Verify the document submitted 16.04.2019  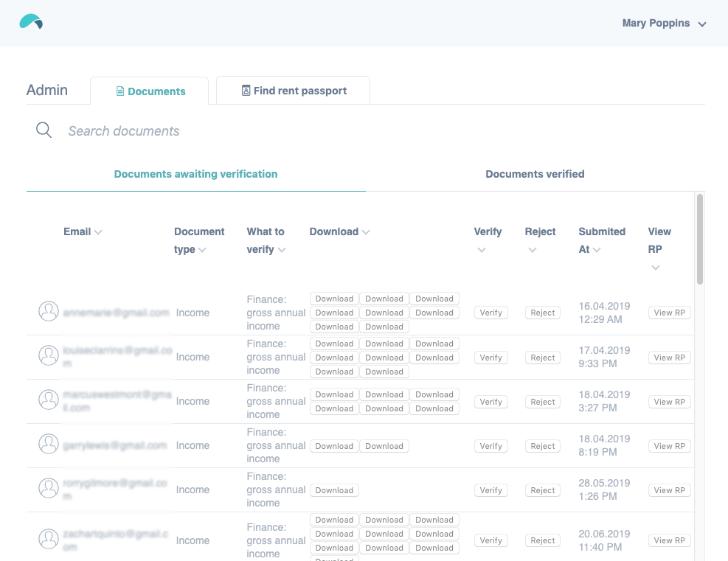click(x=490, y=313)
